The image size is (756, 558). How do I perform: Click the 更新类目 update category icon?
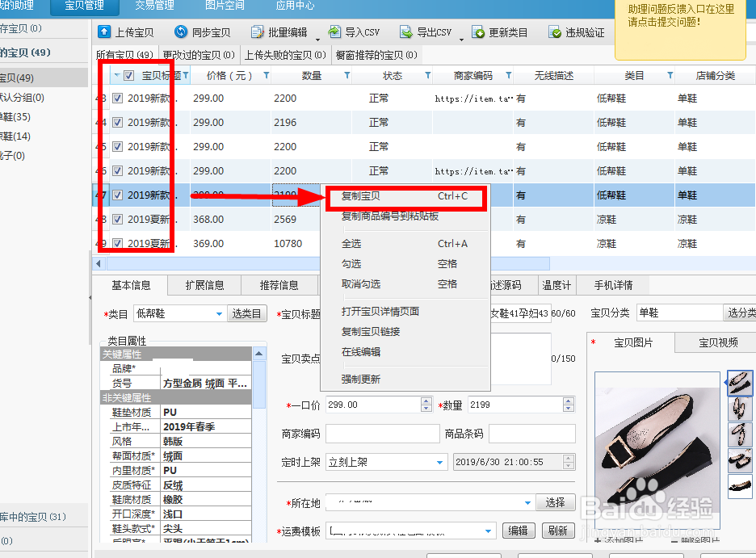pyautogui.click(x=478, y=32)
